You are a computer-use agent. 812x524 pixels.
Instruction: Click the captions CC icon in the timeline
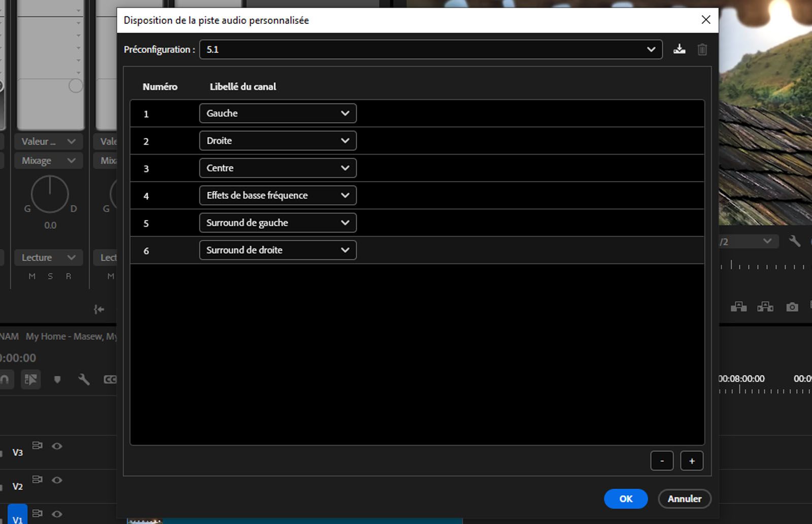tap(110, 379)
